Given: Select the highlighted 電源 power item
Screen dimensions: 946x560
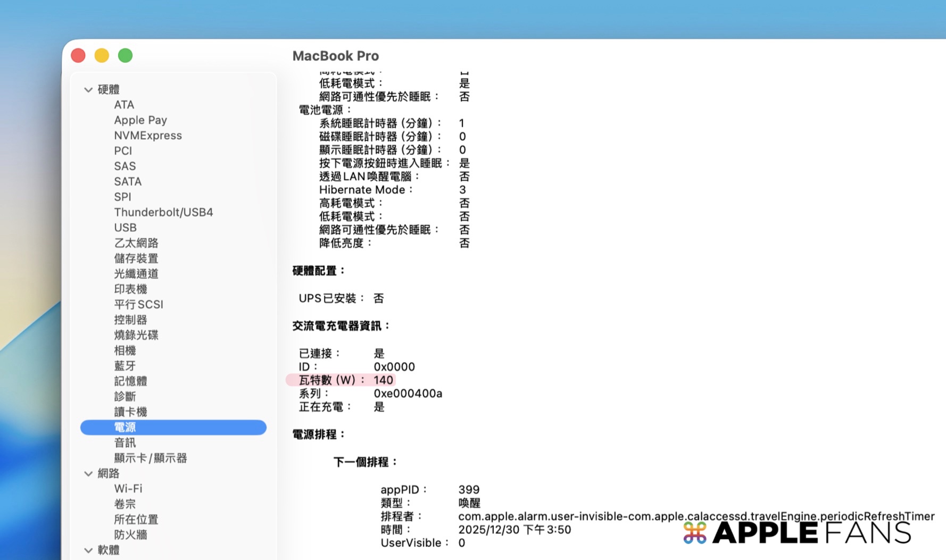Looking at the screenshot, I should [173, 428].
